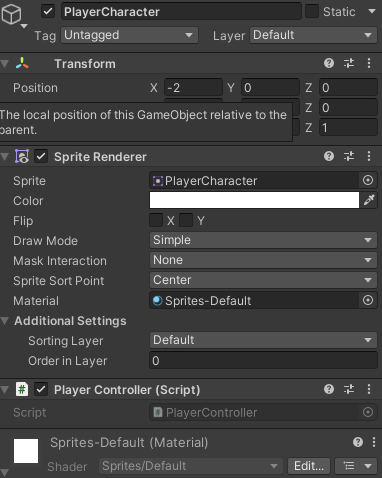The width and height of the screenshot is (382, 478).
Task: Open Player Controller help reference icon
Action: pos(329,389)
